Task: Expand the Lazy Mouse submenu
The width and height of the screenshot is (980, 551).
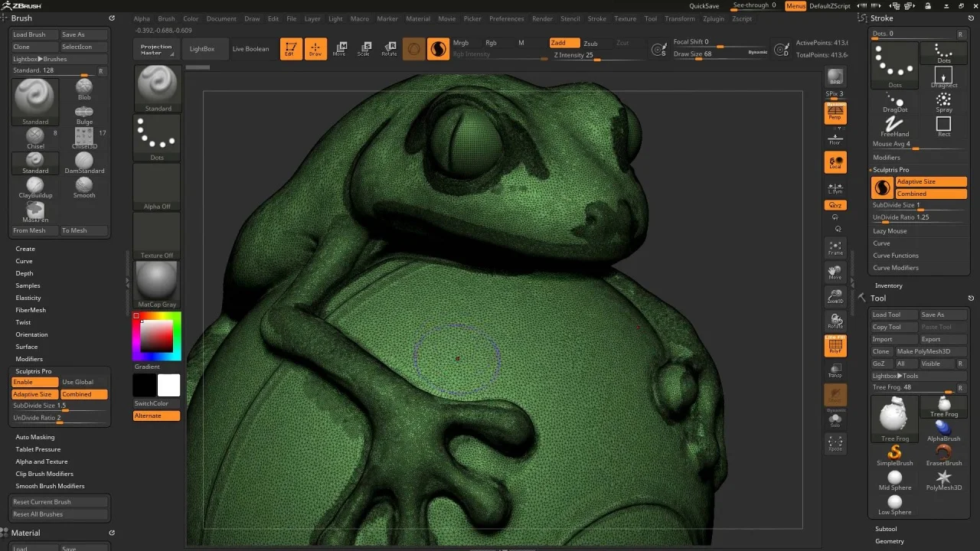Action: point(890,231)
